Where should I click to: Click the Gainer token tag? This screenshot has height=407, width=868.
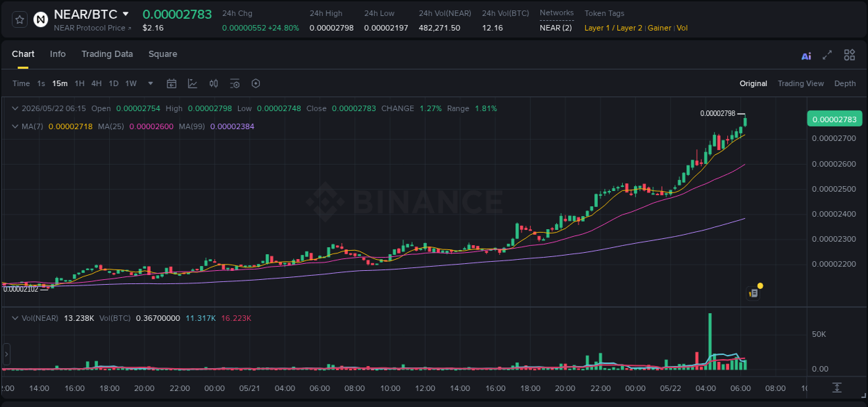[660, 28]
